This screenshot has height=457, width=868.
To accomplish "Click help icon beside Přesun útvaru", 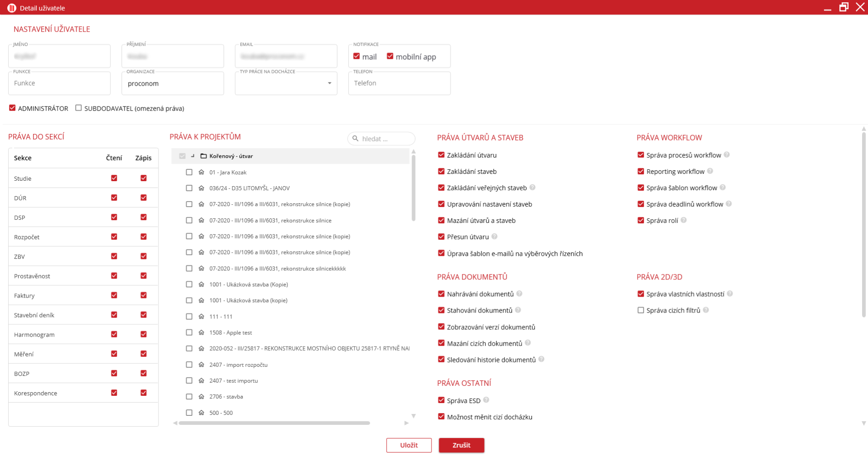I will pyautogui.click(x=494, y=236).
